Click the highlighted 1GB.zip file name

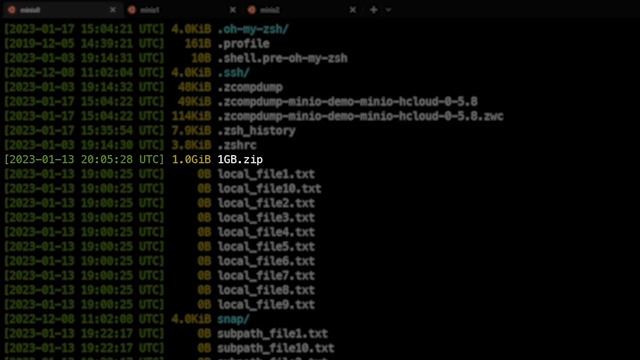coord(240,160)
